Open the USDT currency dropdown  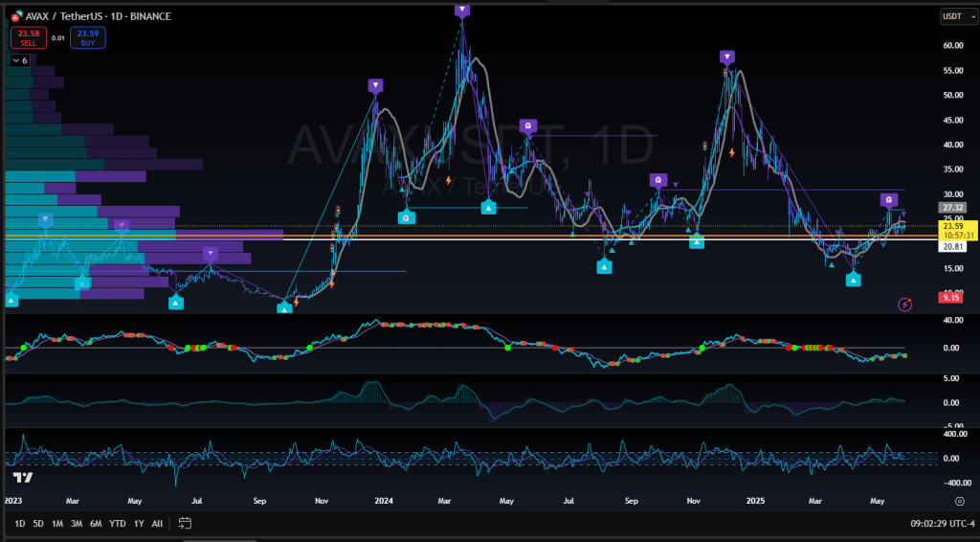tap(958, 16)
